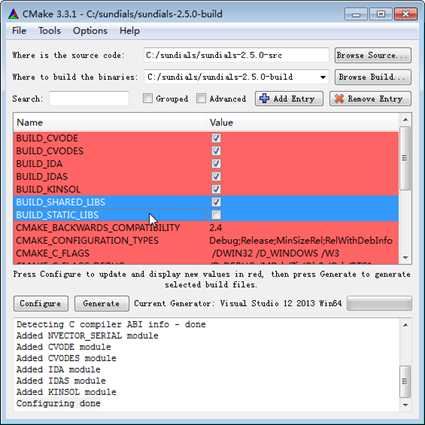Image resolution: width=425 pixels, height=425 pixels.
Task: Uncheck the BUILD_CVODES option
Action: (x=216, y=151)
